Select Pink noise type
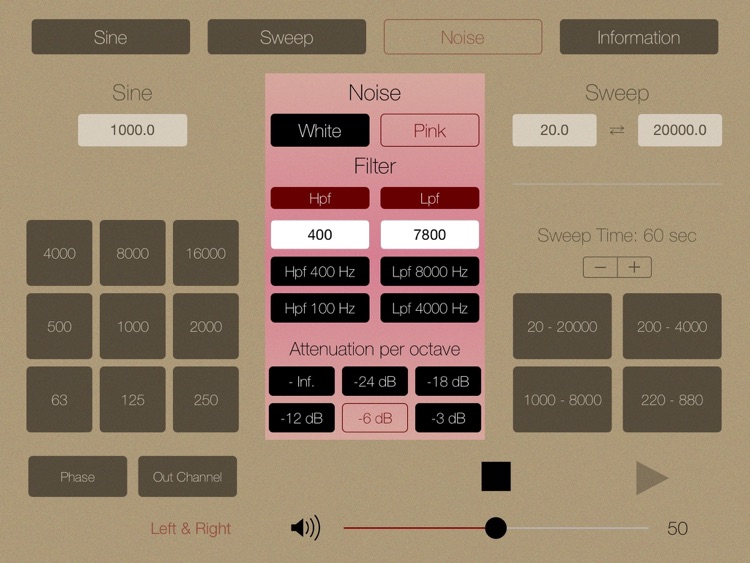Viewport: 750px width, 563px height. click(x=430, y=130)
